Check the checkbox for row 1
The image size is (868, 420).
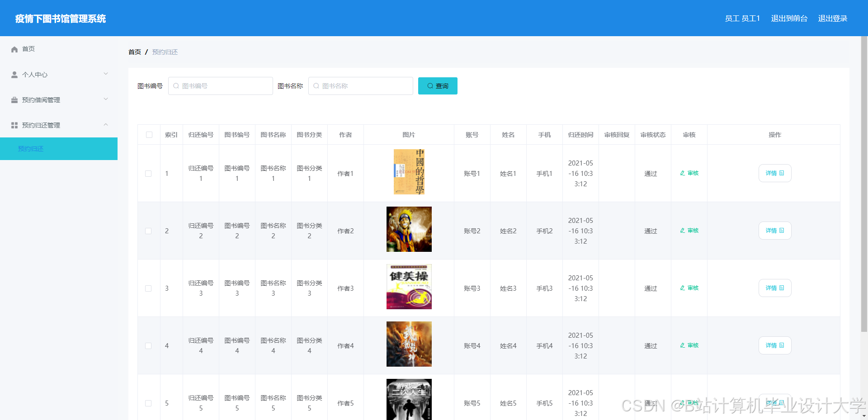tap(148, 174)
